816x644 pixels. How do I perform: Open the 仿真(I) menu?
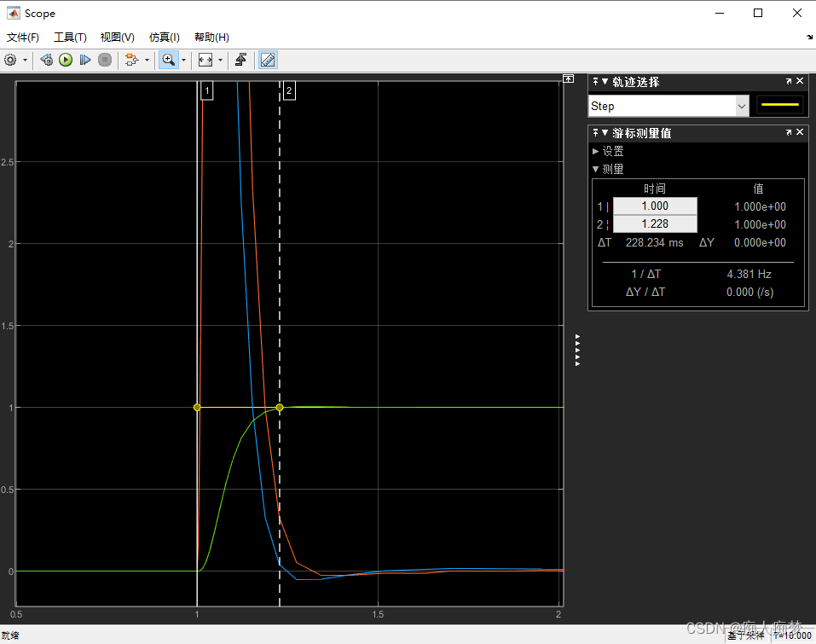point(163,37)
